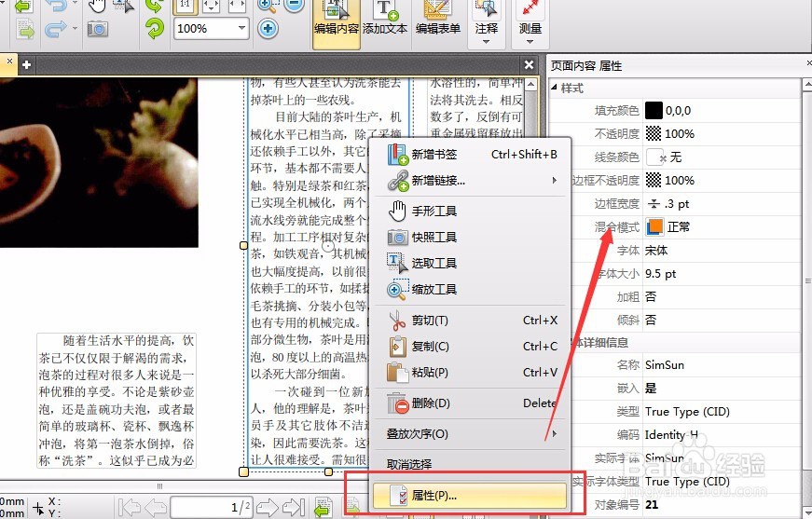The image size is (812, 519).
Task: Add a new document tab with the plus button
Action: click(x=26, y=64)
